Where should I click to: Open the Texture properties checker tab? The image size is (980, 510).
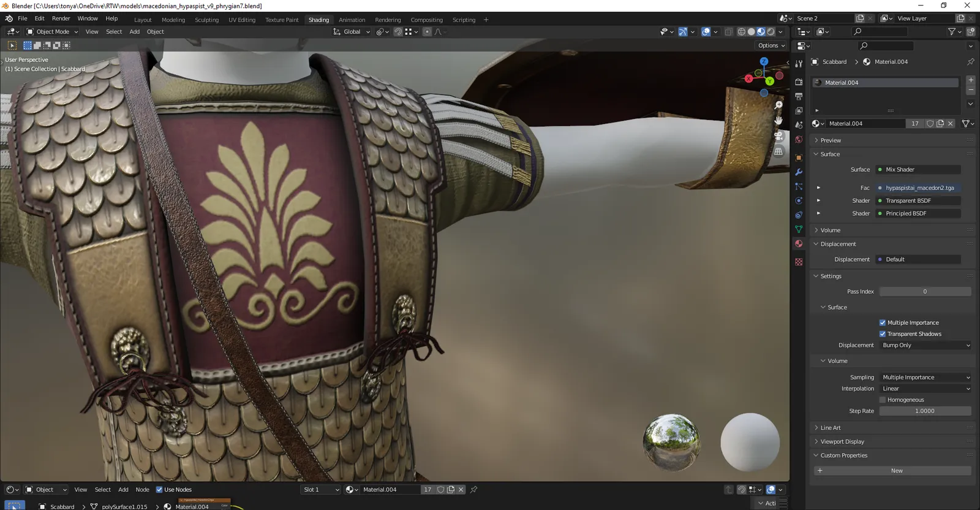[x=799, y=262]
